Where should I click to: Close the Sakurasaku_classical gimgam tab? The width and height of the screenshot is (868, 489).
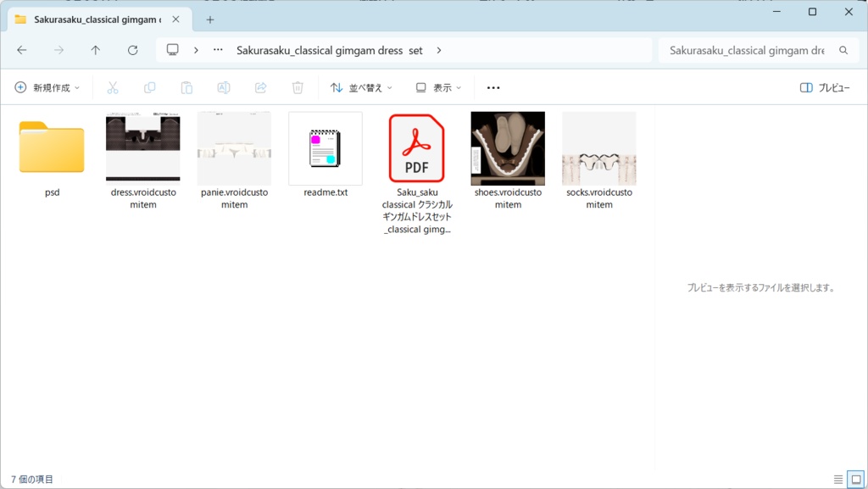click(x=175, y=19)
